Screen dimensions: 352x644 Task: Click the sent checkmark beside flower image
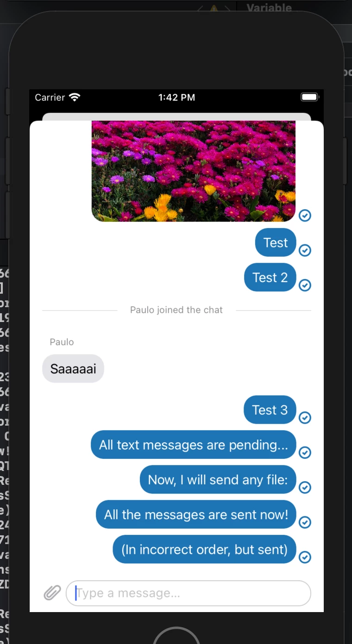click(x=305, y=215)
